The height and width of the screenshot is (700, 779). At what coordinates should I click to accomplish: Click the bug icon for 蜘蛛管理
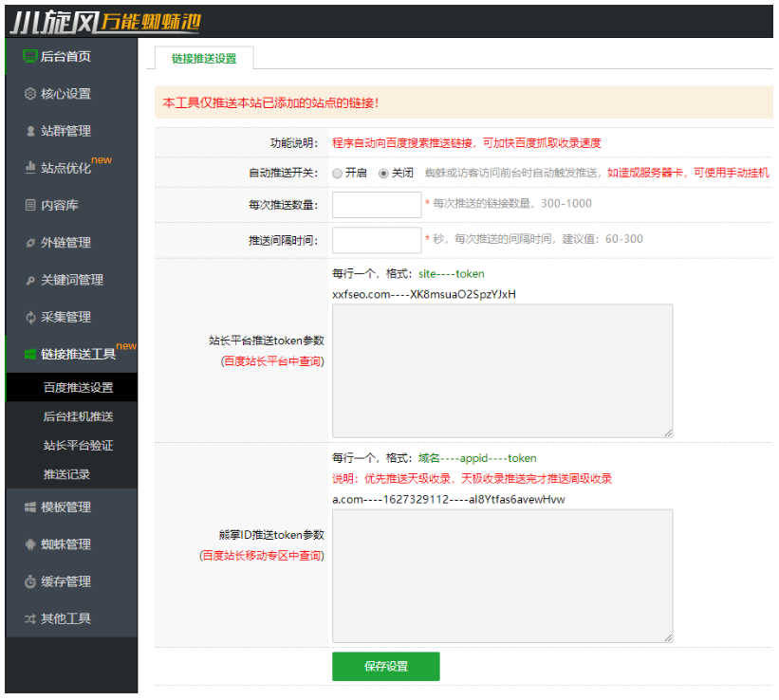click(30, 544)
